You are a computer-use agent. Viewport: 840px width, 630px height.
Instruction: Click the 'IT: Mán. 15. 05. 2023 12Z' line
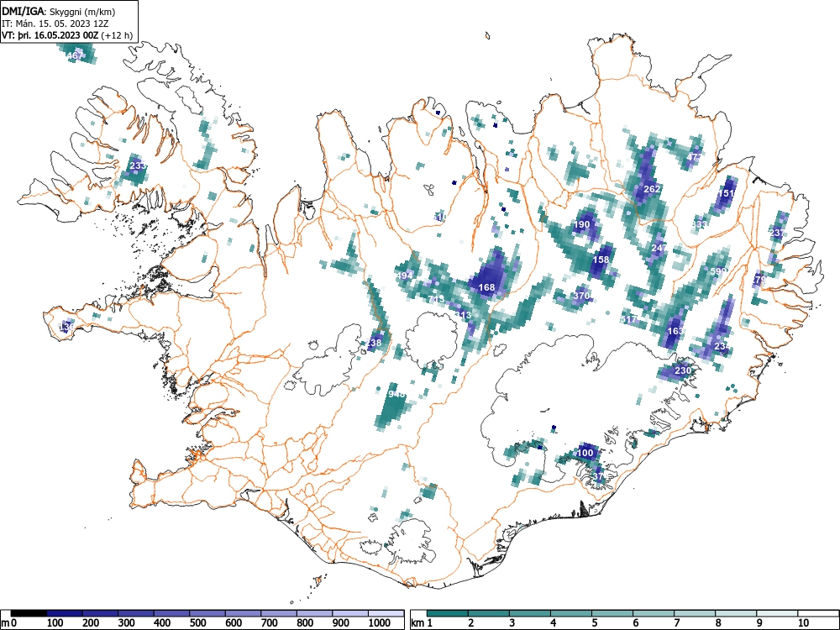(55, 24)
